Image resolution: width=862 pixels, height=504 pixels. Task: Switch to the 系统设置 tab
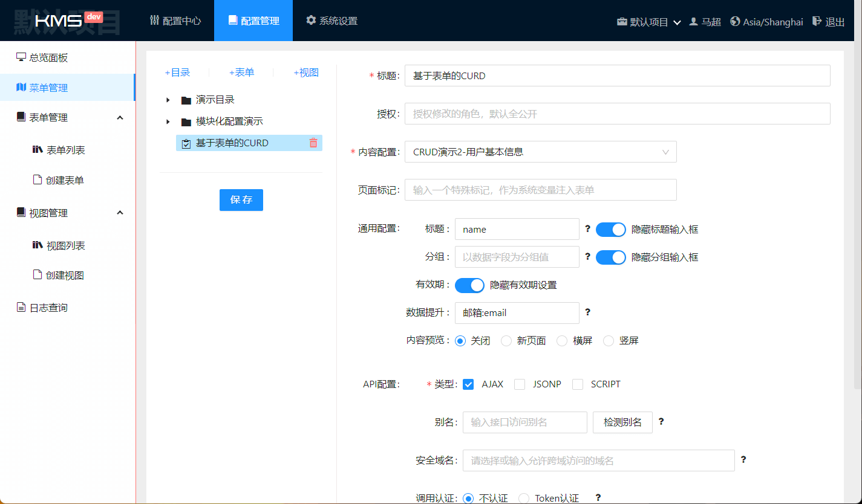coord(331,21)
